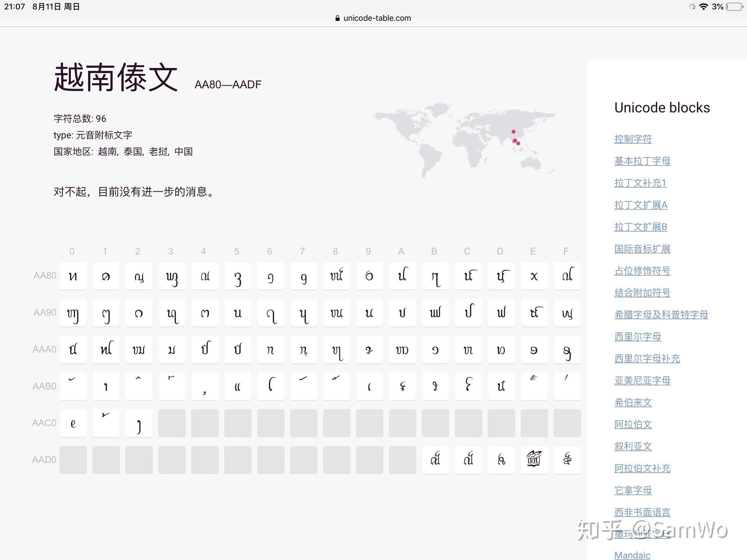Open the character at AABD
The image size is (747, 560).
coord(501,386)
